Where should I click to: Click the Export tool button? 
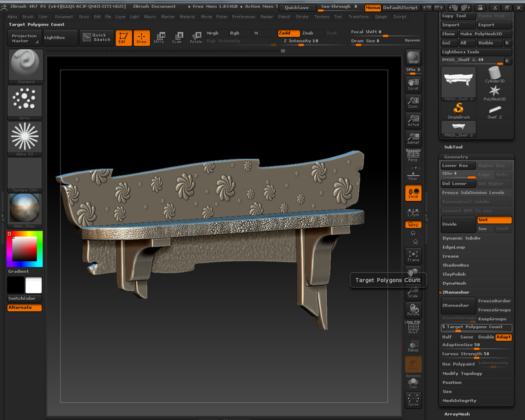(495, 25)
